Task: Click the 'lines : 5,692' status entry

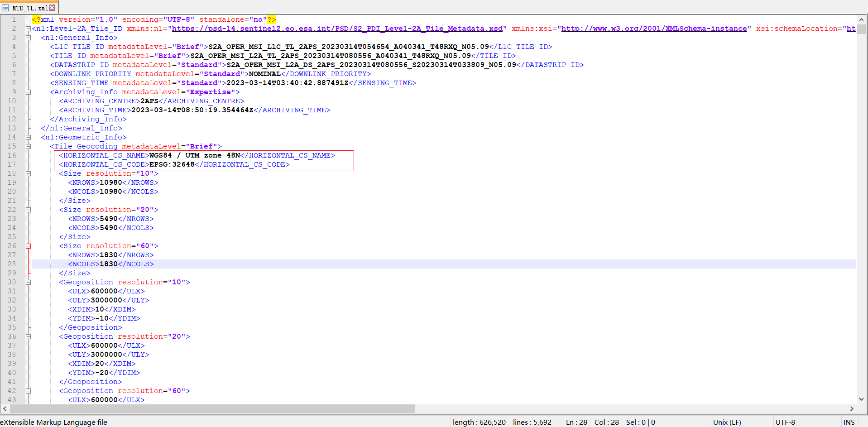Action: (532, 422)
